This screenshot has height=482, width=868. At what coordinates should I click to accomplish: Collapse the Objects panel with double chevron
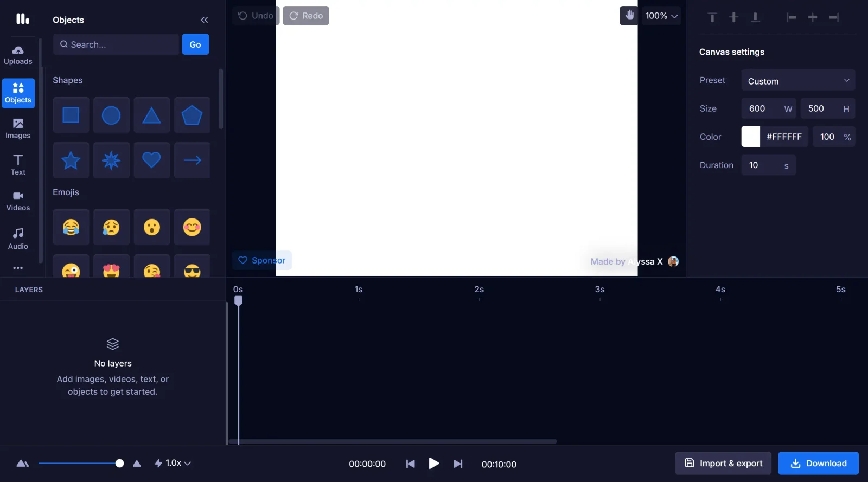205,20
